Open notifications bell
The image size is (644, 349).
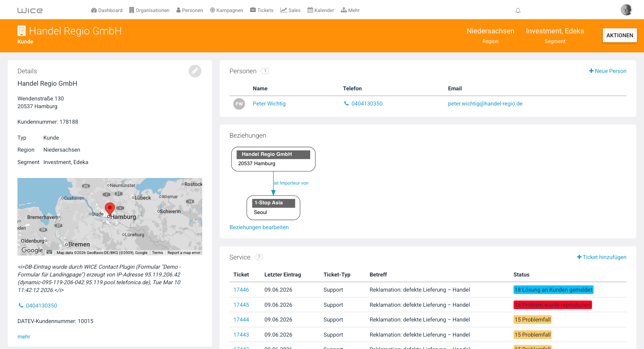point(518,10)
